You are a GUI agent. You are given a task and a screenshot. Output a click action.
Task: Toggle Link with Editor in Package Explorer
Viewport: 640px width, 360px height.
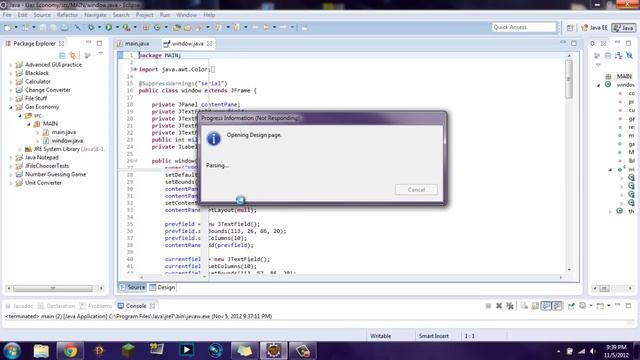point(73,55)
